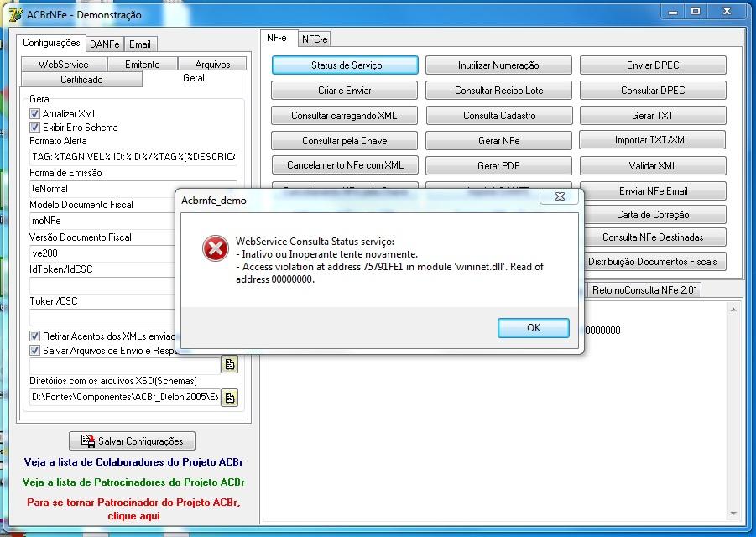Click the Carta de Correção button
Viewport: 756px width, 537px height.
pyautogui.click(x=654, y=215)
